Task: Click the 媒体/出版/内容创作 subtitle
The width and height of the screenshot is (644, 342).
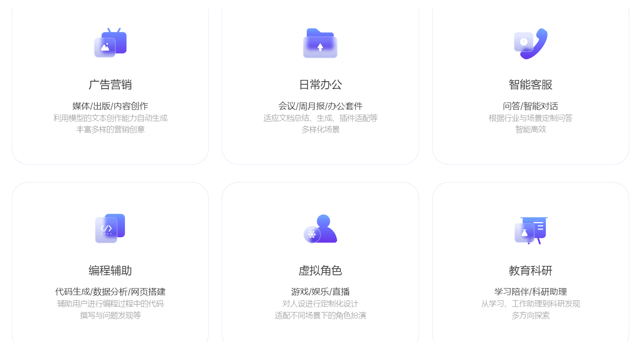Action: 110,106
